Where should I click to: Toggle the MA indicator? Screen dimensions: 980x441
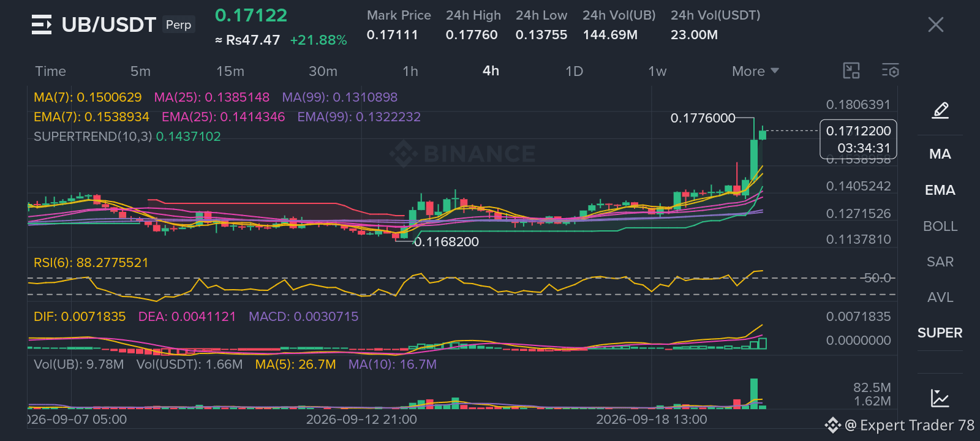pos(940,154)
